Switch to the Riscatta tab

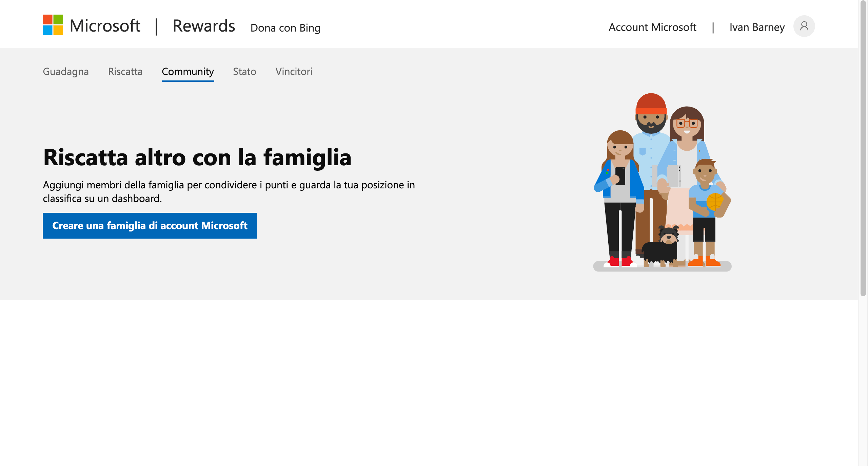125,72
